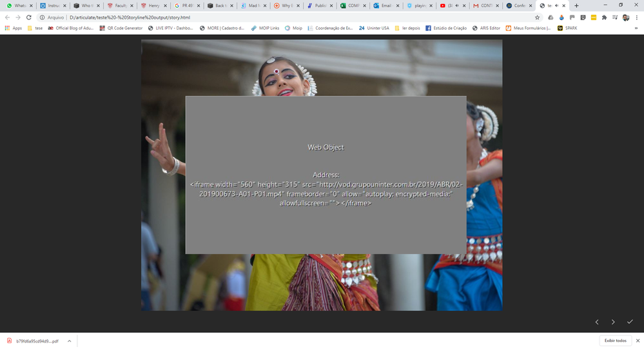Screen dimensions: 644x349
Task: Show hidden bookmarks overflow chevron
Action: pyautogui.click(x=636, y=28)
